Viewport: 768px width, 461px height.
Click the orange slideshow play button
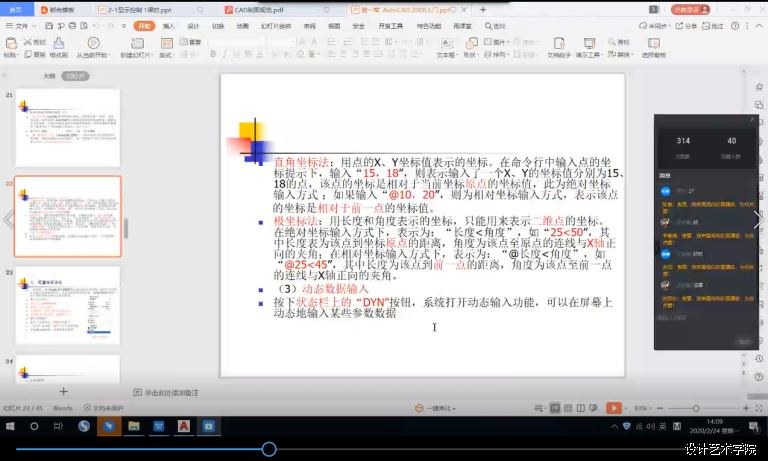[x=614, y=408]
